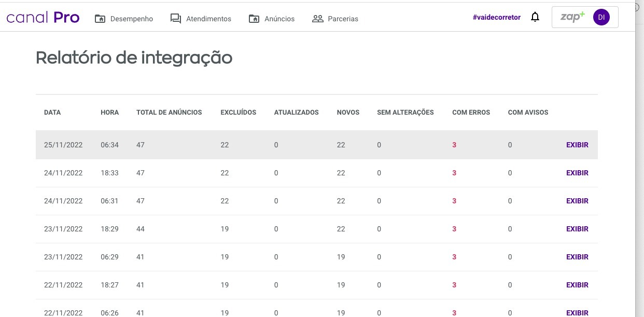Show the 24/11/2022 06:31 report via EXIBIR
This screenshot has width=644, height=317.
click(x=577, y=201)
